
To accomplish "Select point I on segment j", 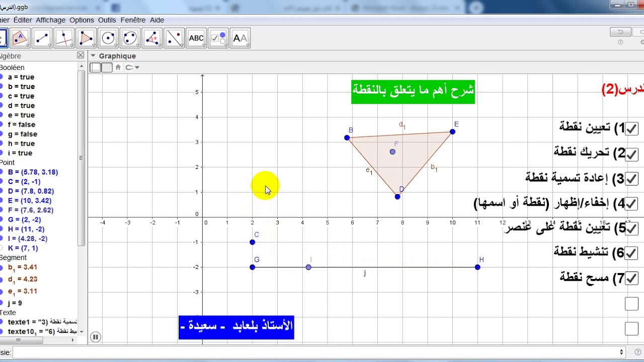I will coord(309,267).
